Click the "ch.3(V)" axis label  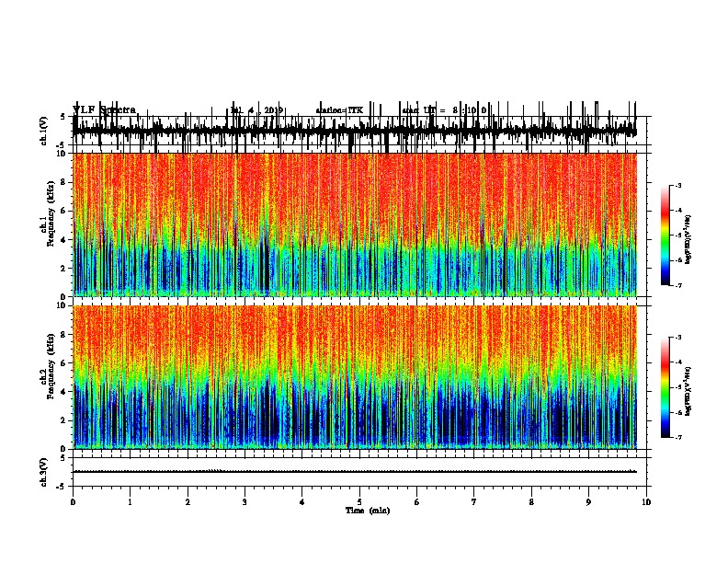pos(43,473)
